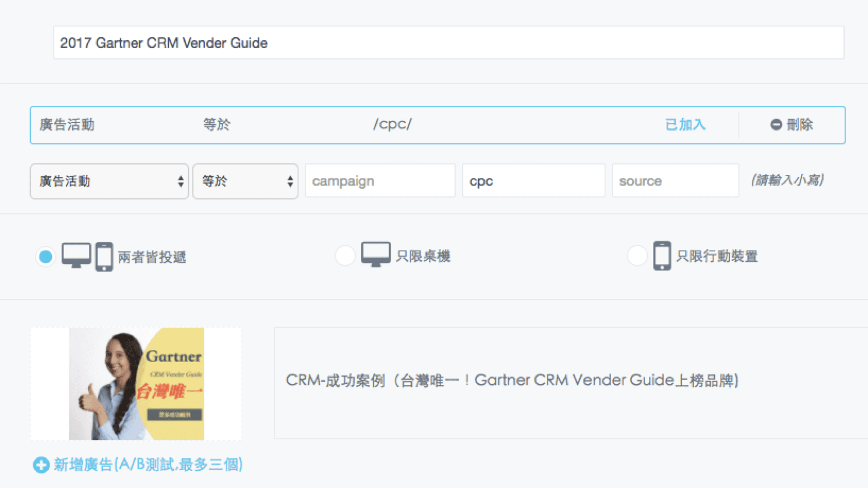Image resolution: width=868 pixels, height=488 pixels.
Task: Expand the 等於 condition dropdown
Action: point(245,181)
